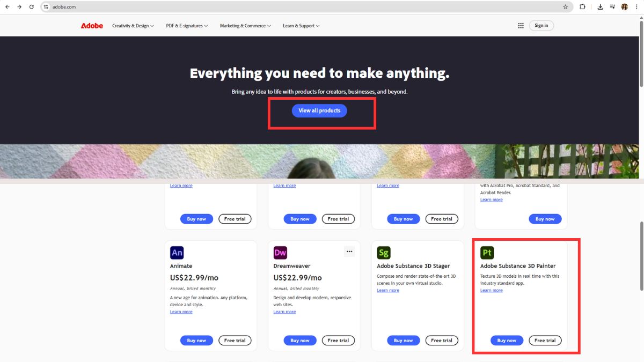Viewport: 644px width, 362px height.
Task: Start Substance 3D Stager free trial
Action: pyautogui.click(x=442, y=341)
